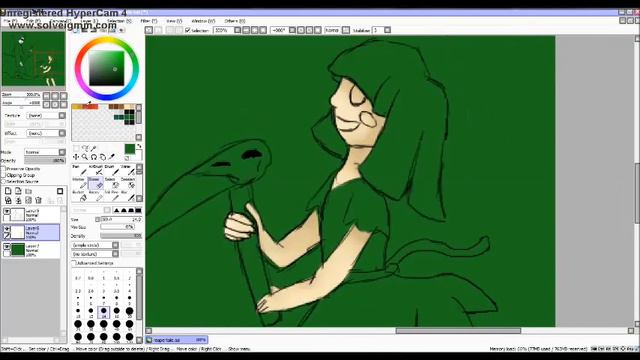Adjust the brush Density slider
Viewport: 640px width, 360px height.
pos(121,236)
